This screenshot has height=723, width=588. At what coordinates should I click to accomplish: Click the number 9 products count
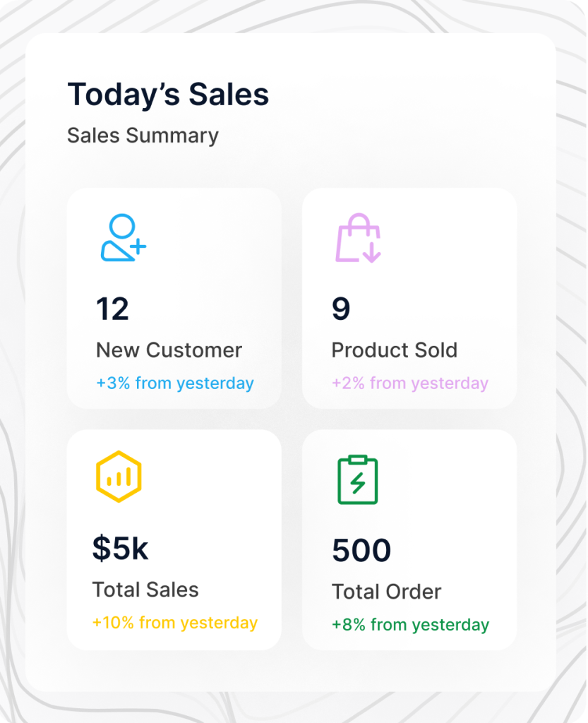341,309
